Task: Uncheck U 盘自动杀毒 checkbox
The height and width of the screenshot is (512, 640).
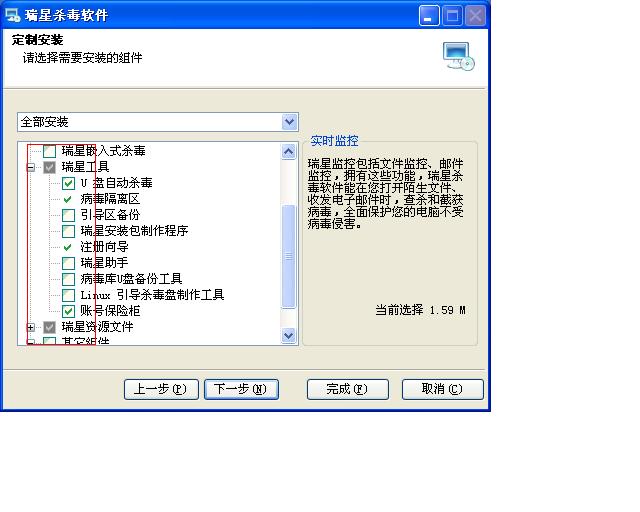Action: [68, 183]
